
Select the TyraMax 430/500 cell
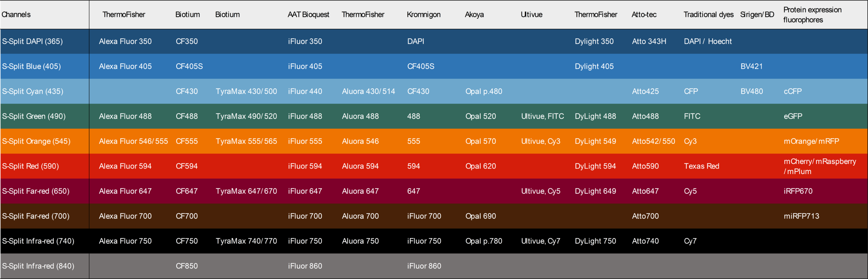(246, 91)
